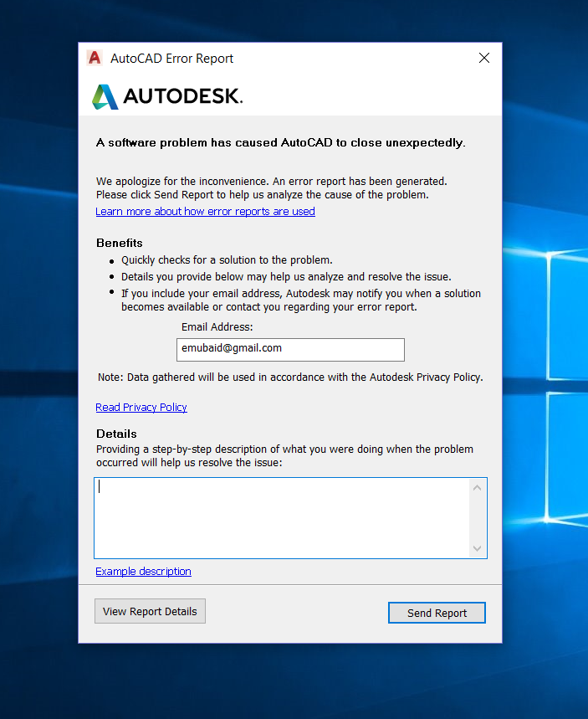Click the 'Email Address:' label
Viewport: 588px width, 719px height.
217,327
